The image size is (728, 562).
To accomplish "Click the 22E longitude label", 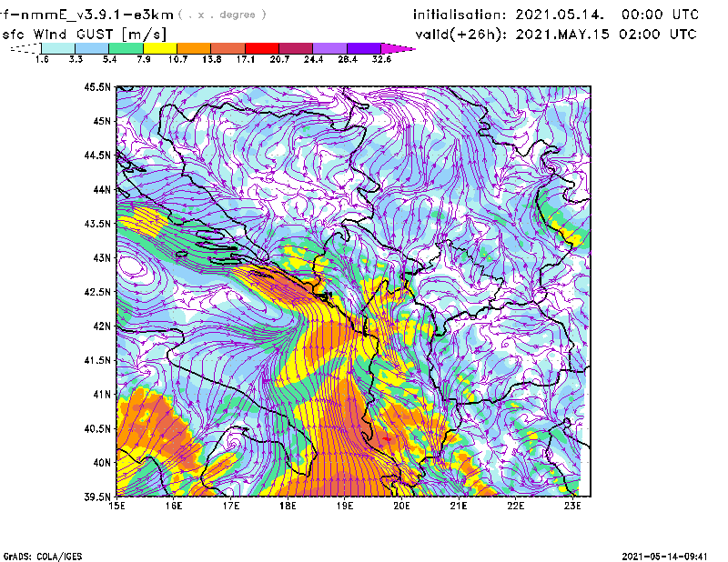I will tap(516, 506).
